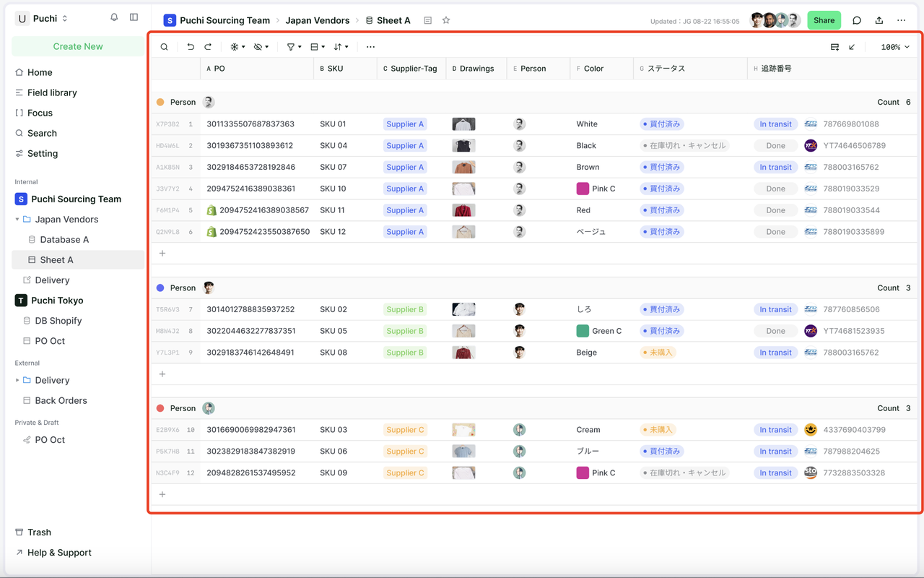The width and height of the screenshot is (924, 578).
Task: Expand the external Delivery folder
Action: 17,380
